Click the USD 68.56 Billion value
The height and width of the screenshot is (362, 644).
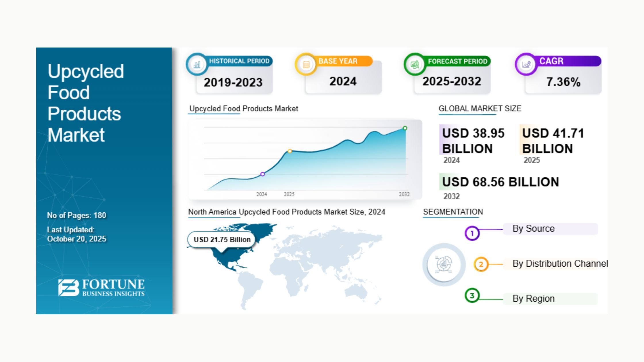click(501, 182)
